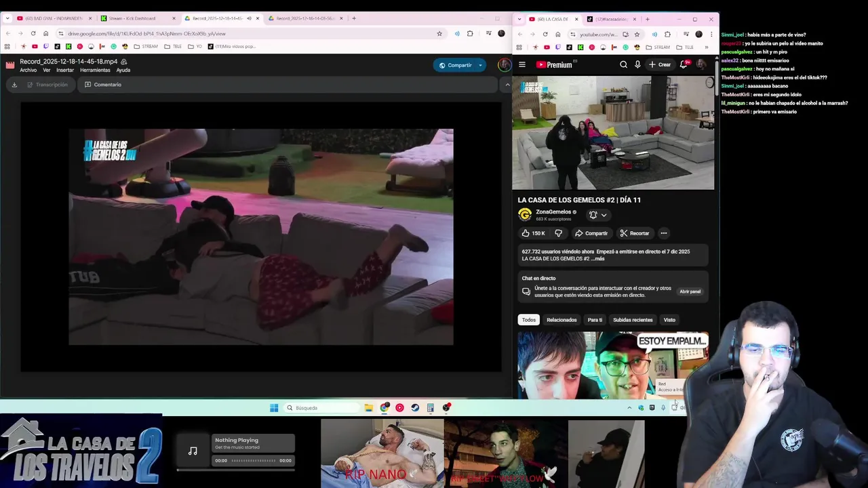Image resolution: width=868 pixels, height=488 pixels.
Task: Expand the description with ...más
Action: click(x=597, y=259)
